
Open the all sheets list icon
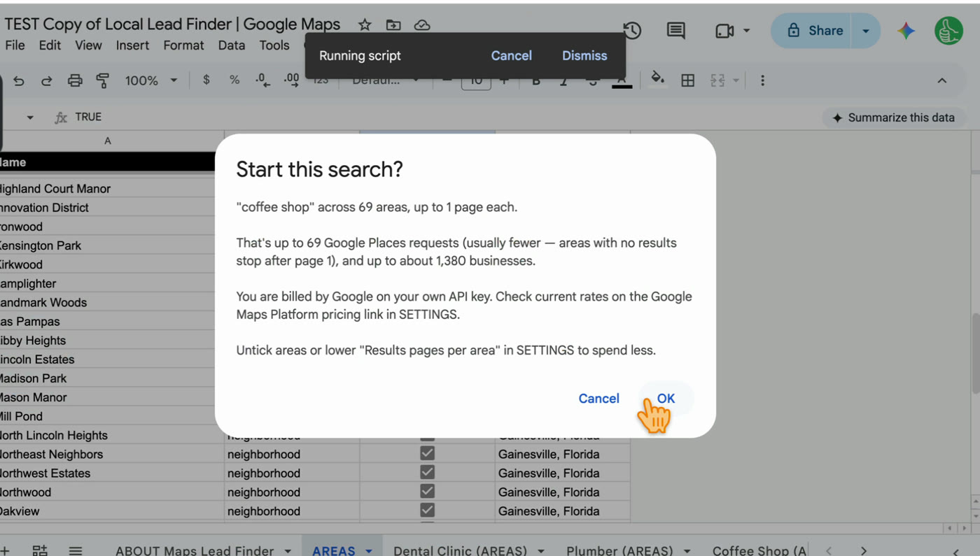pos(76,550)
